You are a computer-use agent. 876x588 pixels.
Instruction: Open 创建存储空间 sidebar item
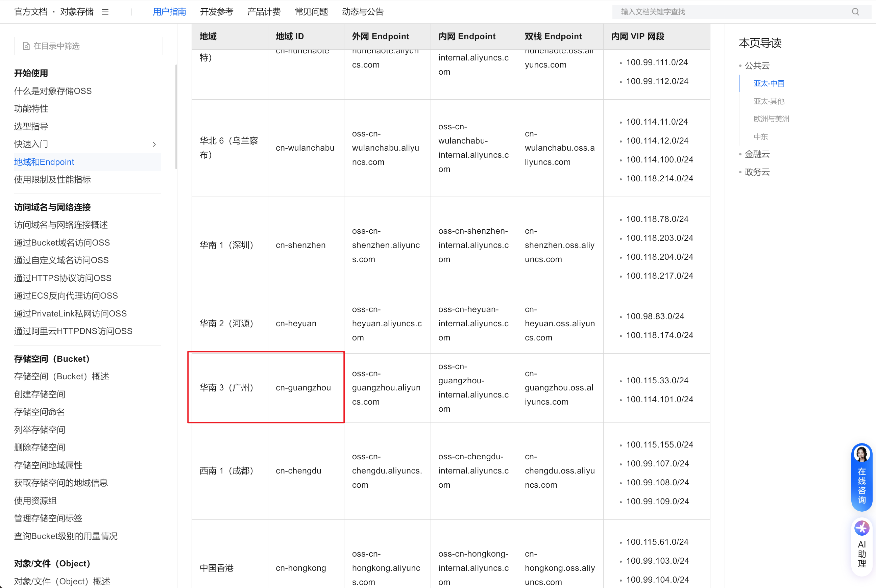40,394
